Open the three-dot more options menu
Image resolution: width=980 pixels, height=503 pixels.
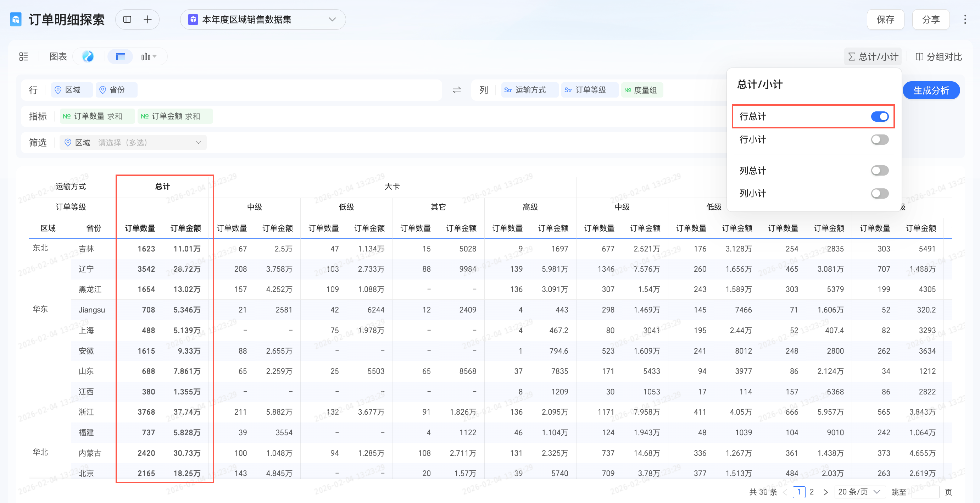pos(965,20)
